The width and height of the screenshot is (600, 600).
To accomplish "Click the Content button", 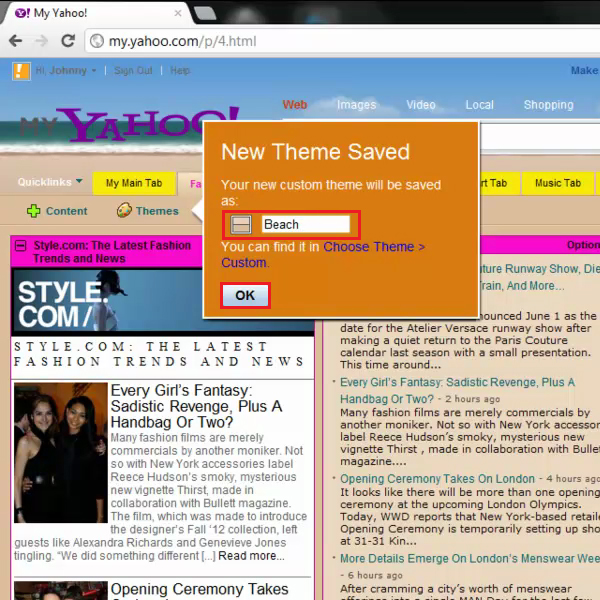I will click(x=57, y=211).
